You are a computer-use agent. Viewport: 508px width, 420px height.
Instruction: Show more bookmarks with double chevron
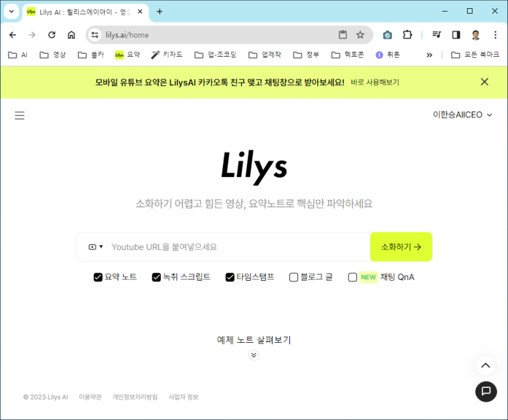(x=429, y=55)
